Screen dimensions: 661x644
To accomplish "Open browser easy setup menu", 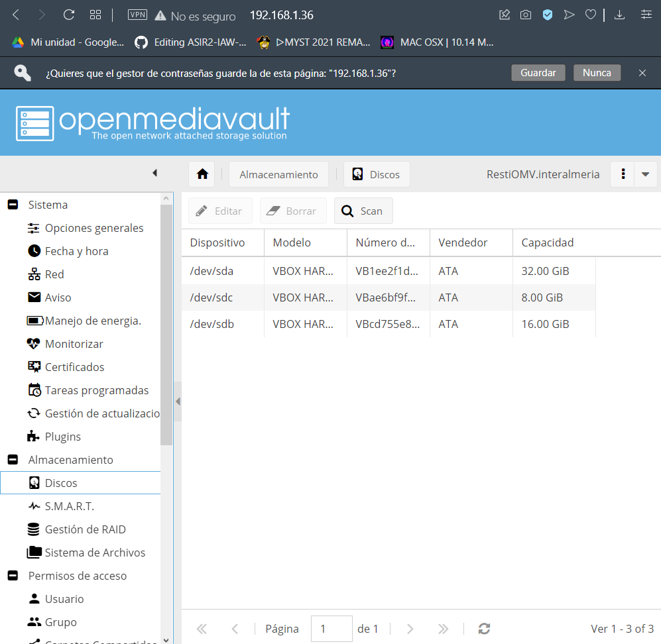I will pos(646,15).
